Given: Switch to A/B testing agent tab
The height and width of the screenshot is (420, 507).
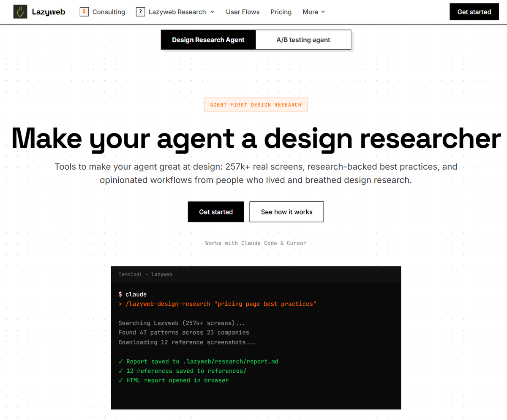Looking at the screenshot, I should [303, 40].
